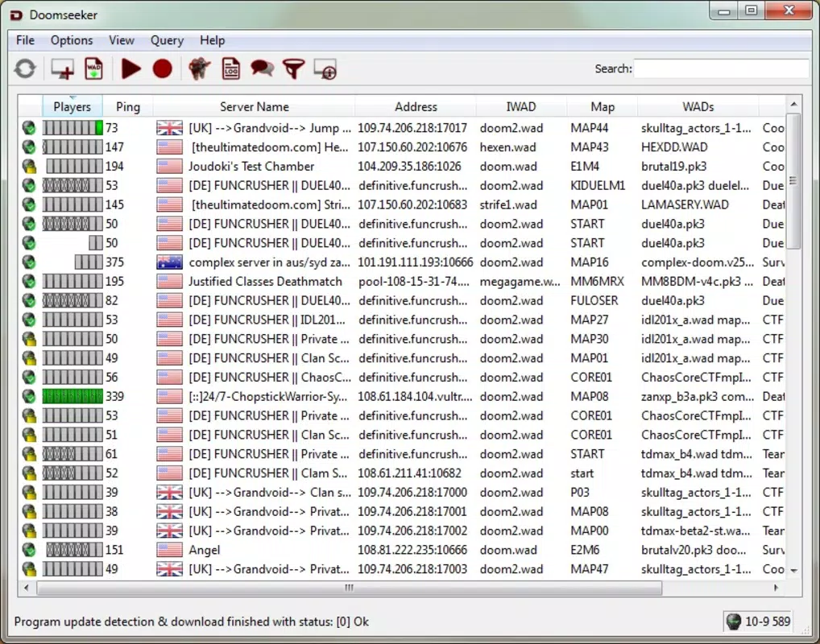Image resolution: width=820 pixels, height=644 pixels.
Task: Click the MM6MRX map cell
Action: (x=597, y=281)
